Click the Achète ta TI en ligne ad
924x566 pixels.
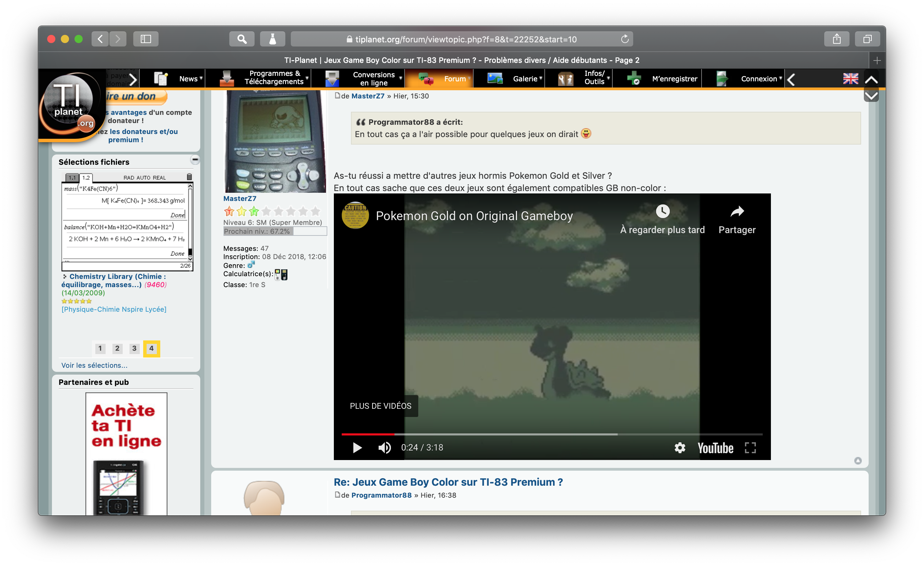point(126,454)
